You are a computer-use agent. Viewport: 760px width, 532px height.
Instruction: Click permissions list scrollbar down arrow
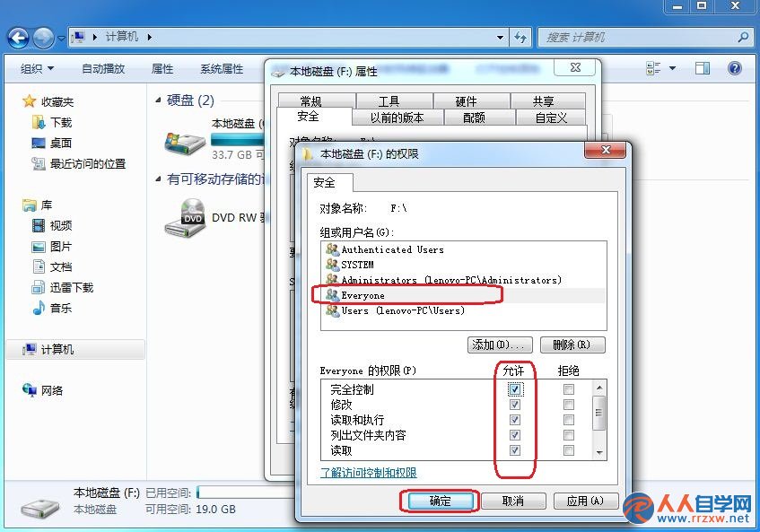(599, 452)
